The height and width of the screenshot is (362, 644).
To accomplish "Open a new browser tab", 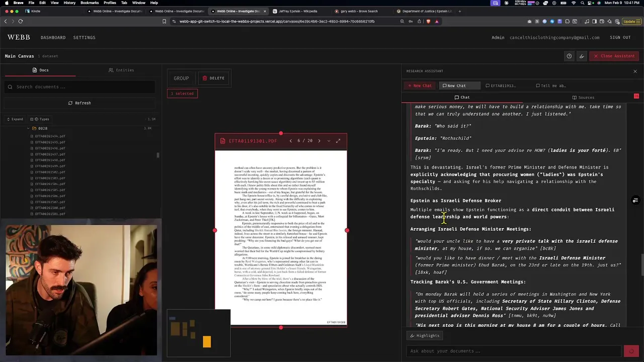I will pyautogui.click(x=459, y=11).
